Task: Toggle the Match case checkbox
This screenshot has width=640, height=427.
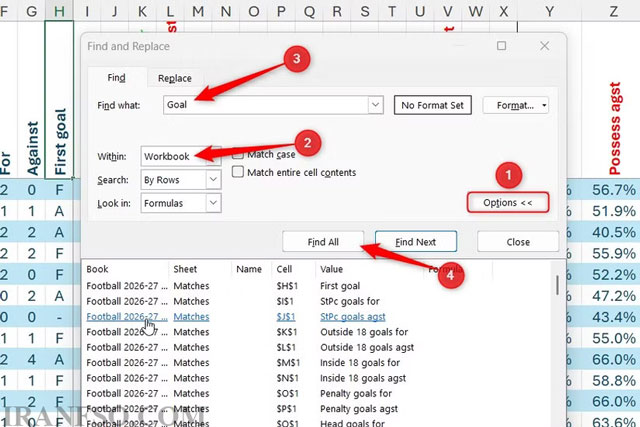Action: coord(238,154)
